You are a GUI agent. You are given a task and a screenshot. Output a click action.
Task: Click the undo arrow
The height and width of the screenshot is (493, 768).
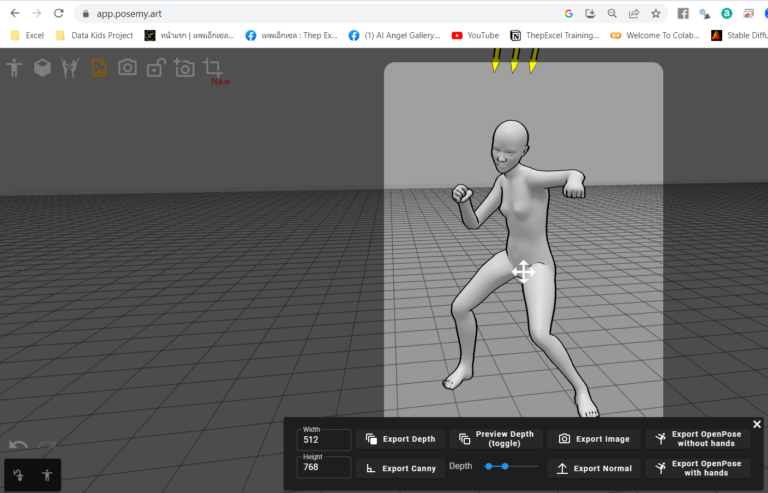pyautogui.click(x=19, y=445)
